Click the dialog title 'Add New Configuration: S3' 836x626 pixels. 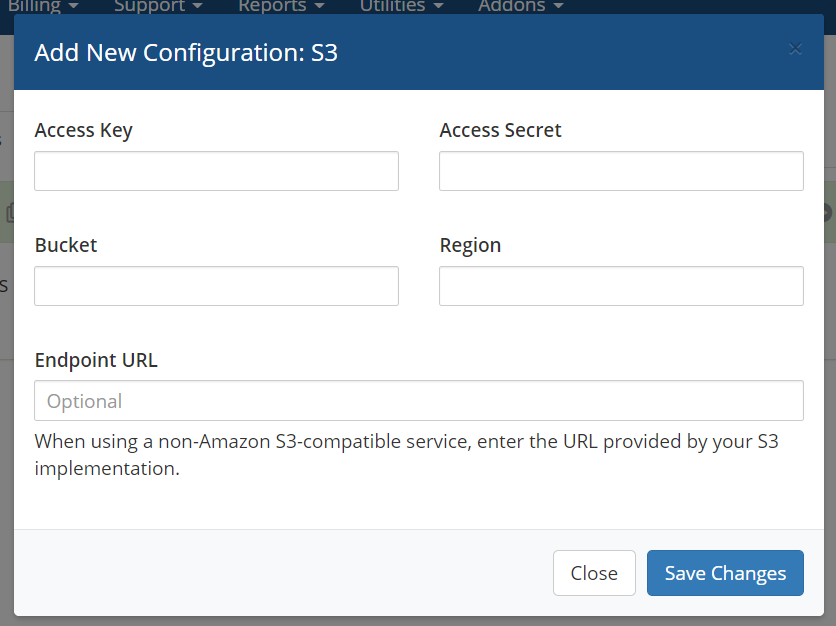(x=186, y=52)
